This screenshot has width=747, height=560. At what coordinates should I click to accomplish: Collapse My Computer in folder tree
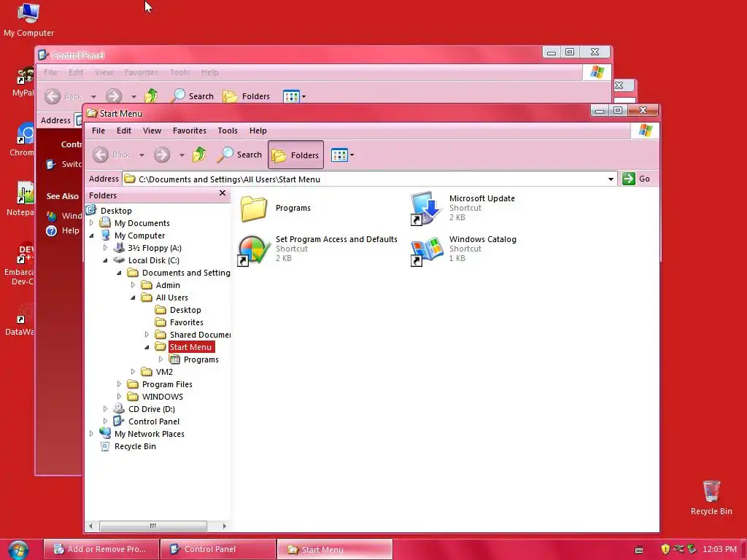coord(91,236)
